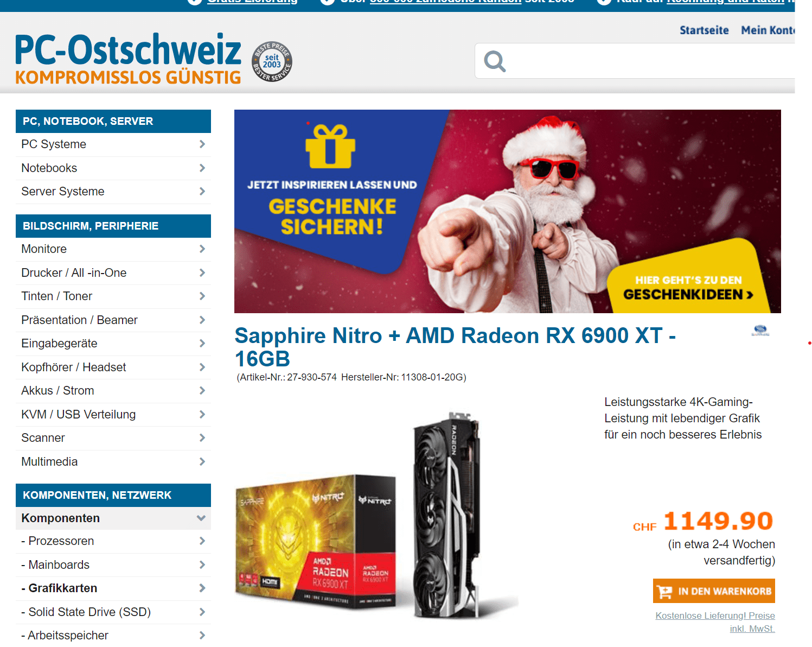Image resolution: width=812 pixels, height=647 pixels.
Task: Click the yellow gift box icon in banner
Action: [x=330, y=146]
